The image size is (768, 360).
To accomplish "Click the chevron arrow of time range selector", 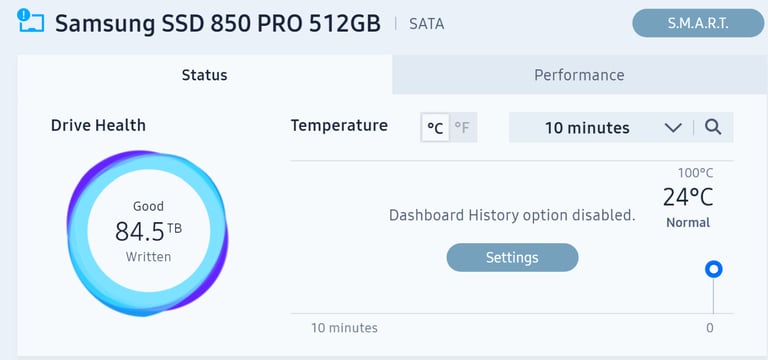I will click(673, 128).
